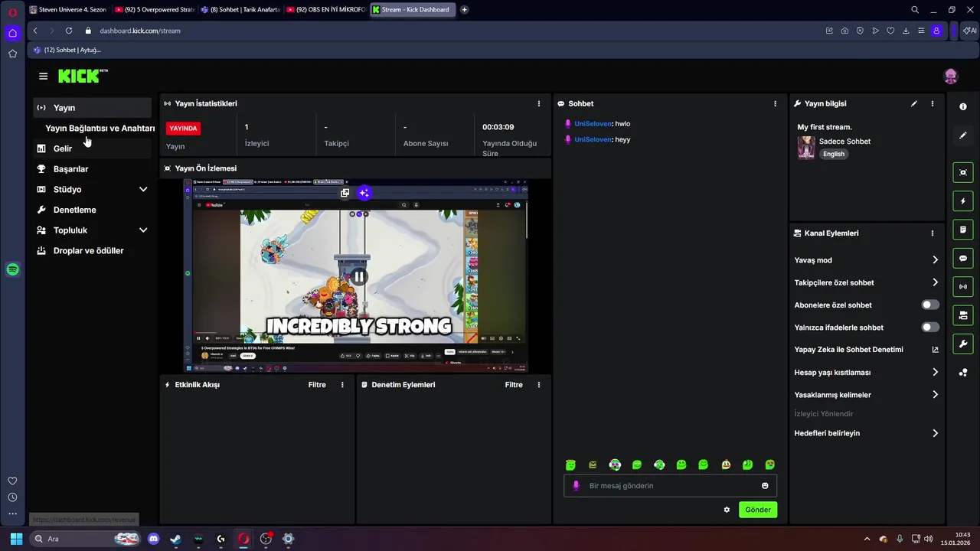980x551 pixels.
Task: Click the Opera sidebar home icon
Action: (12, 33)
